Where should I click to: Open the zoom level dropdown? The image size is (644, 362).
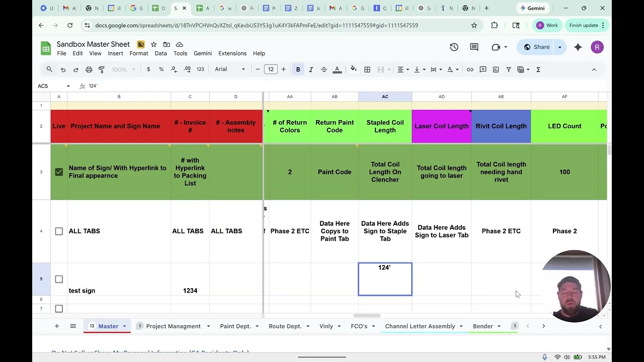123,69
